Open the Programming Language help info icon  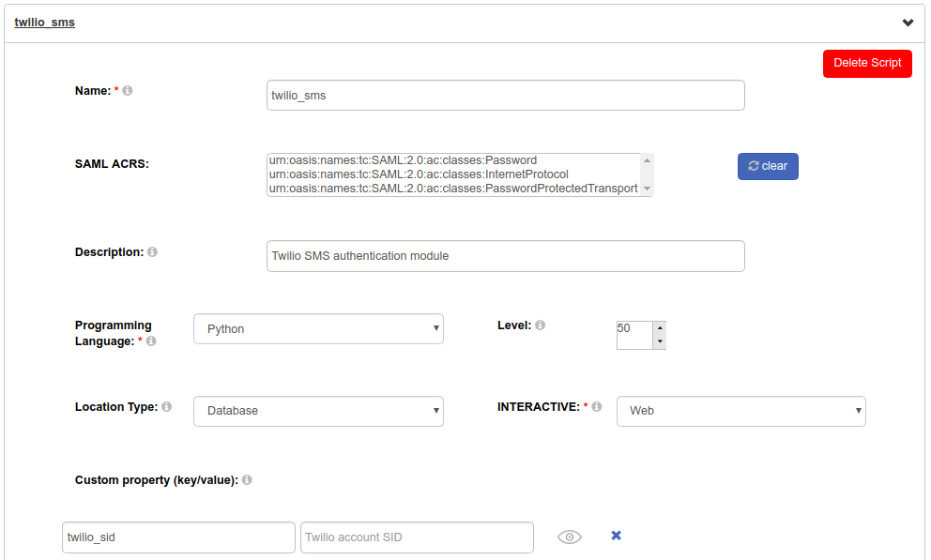pyautogui.click(x=151, y=341)
